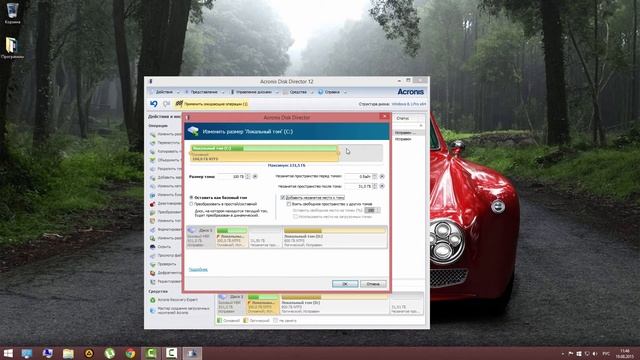Open the Средства menu
This screenshot has height=360, width=640.
tap(298, 92)
